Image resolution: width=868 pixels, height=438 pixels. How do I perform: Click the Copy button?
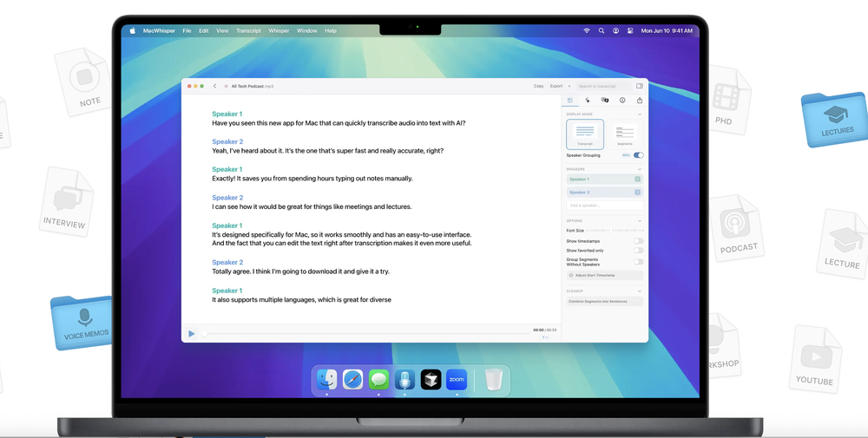click(539, 86)
